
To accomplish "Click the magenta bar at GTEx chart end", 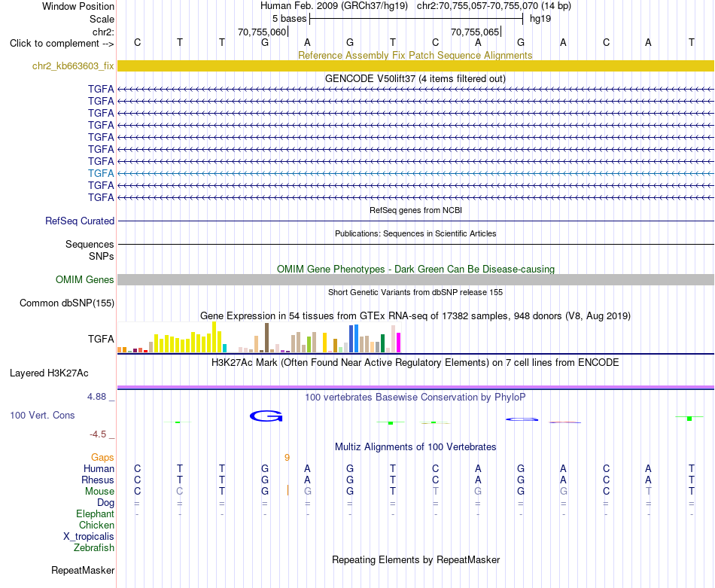I will coord(399,343).
